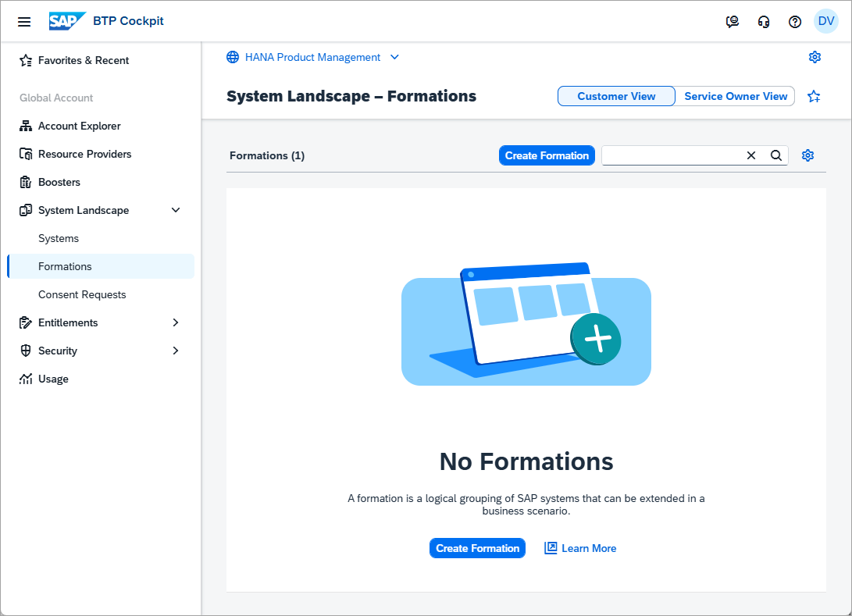Select Formations in the sidebar

[x=101, y=266]
